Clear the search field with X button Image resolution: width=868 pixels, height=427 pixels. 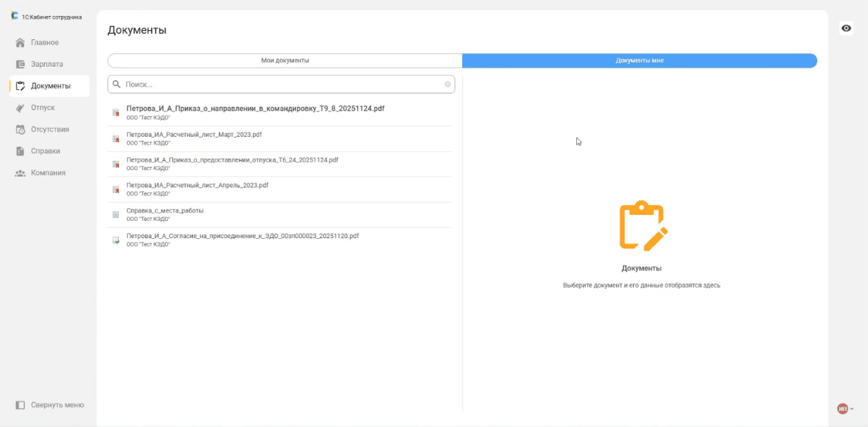pyautogui.click(x=447, y=85)
